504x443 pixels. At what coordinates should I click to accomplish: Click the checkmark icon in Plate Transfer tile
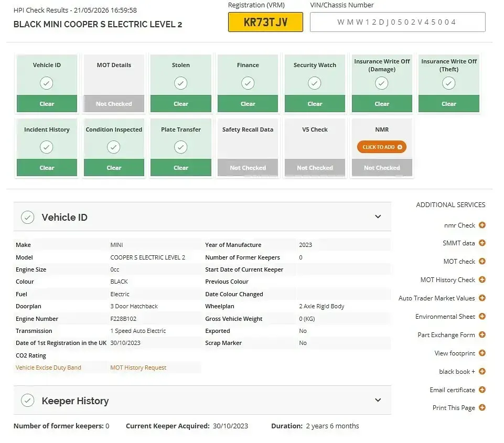pos(180,147)
